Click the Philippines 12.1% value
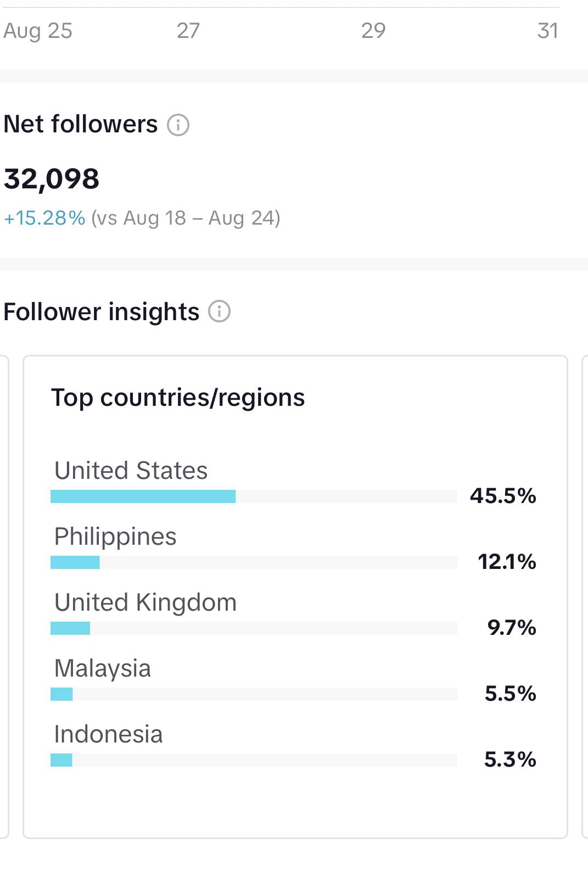This screenshot has height=888, width=588. pyautogui.click(x=507, y=561)
